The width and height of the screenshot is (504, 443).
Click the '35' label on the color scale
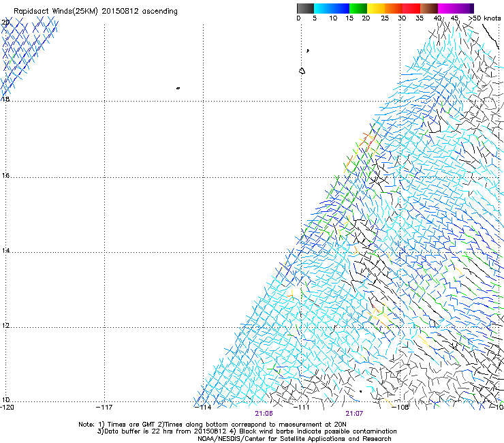click(x=420, y=18)
